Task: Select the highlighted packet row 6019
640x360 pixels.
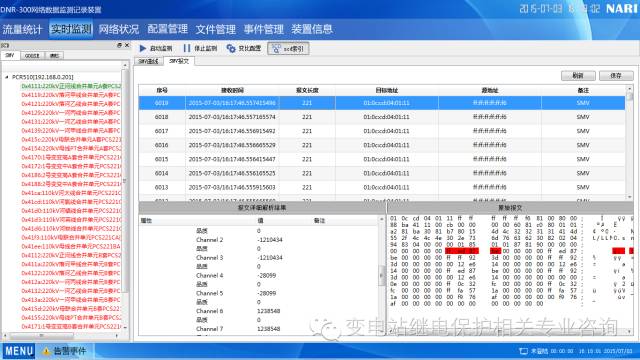Action: coord(382,103)
